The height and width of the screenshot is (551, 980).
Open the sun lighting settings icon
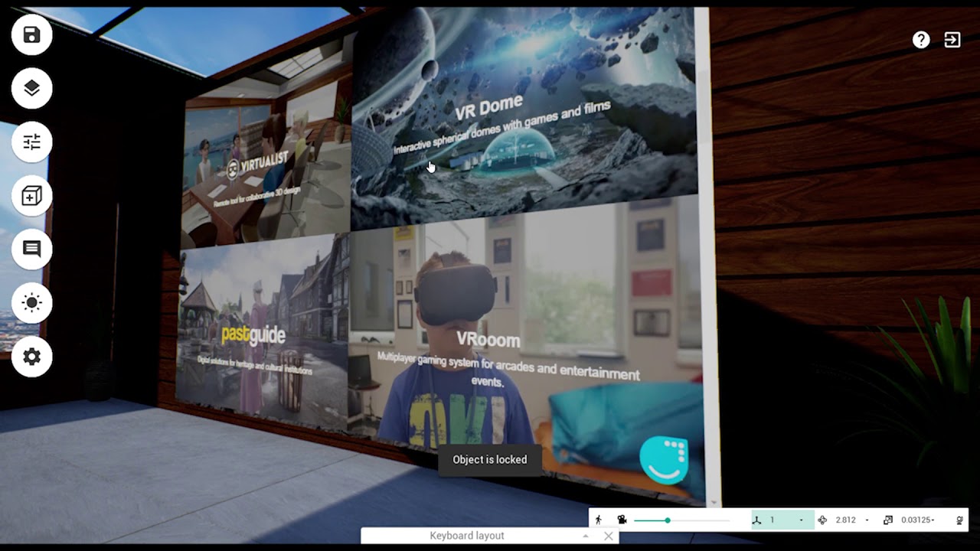tap(31, 303)
